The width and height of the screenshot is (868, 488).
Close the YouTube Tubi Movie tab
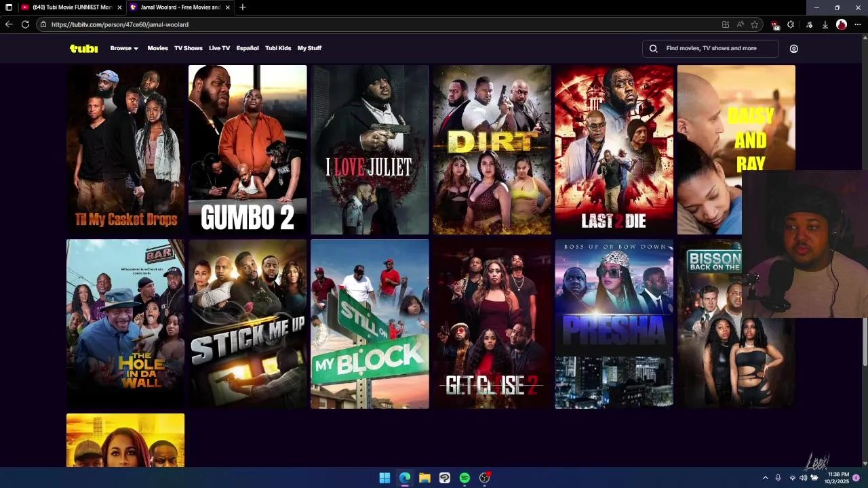[119, 7]
